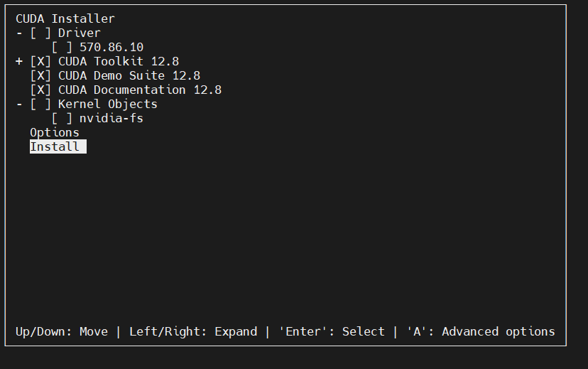Click the 'A': Advanced options hint
This screenshot has width=588, height=369.
point(481,332)
